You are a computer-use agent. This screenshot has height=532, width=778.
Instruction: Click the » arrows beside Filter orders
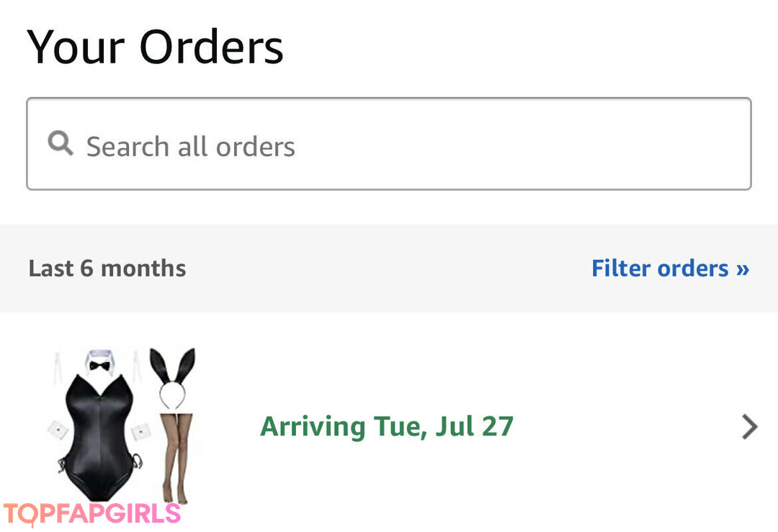[x=742, y=269]
